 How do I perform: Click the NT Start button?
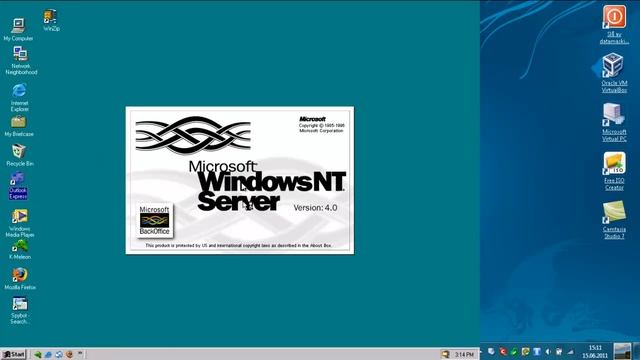[13, 354]
